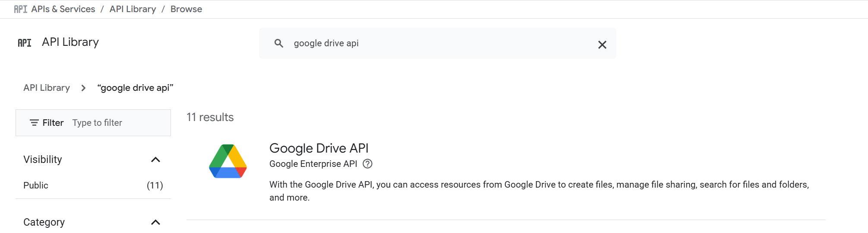Click the search magnifier icon
This screenshot has height=233, width=868.
(279, 43)
